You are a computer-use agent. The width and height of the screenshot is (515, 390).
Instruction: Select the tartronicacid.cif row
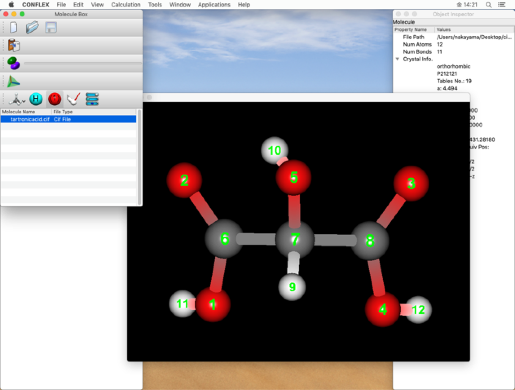[69, 119]
